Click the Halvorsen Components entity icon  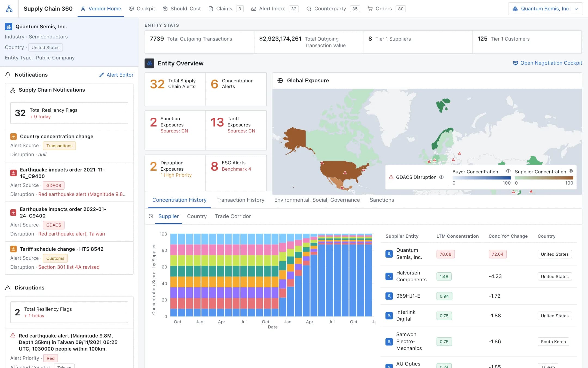coord(389,276)
